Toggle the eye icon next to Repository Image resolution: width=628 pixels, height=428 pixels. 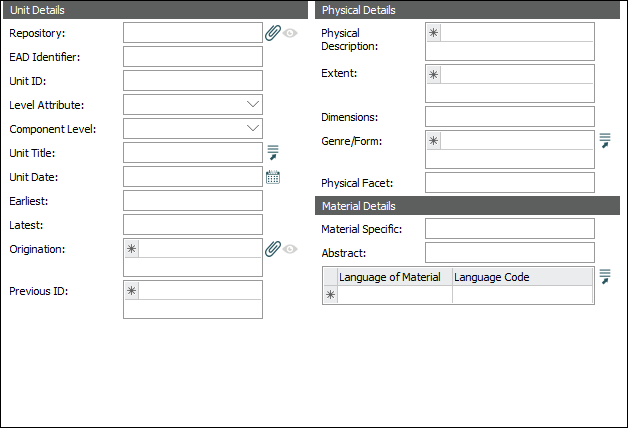(x=290, y=33)
